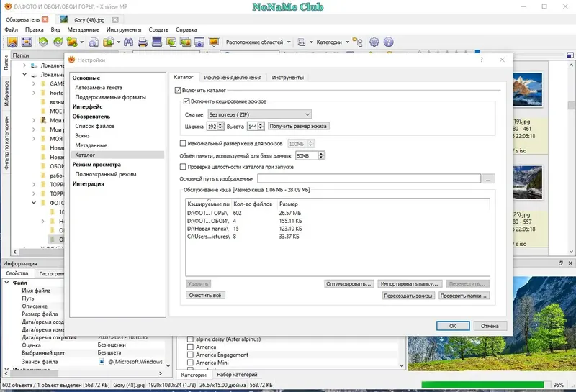Viewport: 576px width, 392px height.
Task: Switch to 'Исключения/Включения' tab
Action: (233, 78)
